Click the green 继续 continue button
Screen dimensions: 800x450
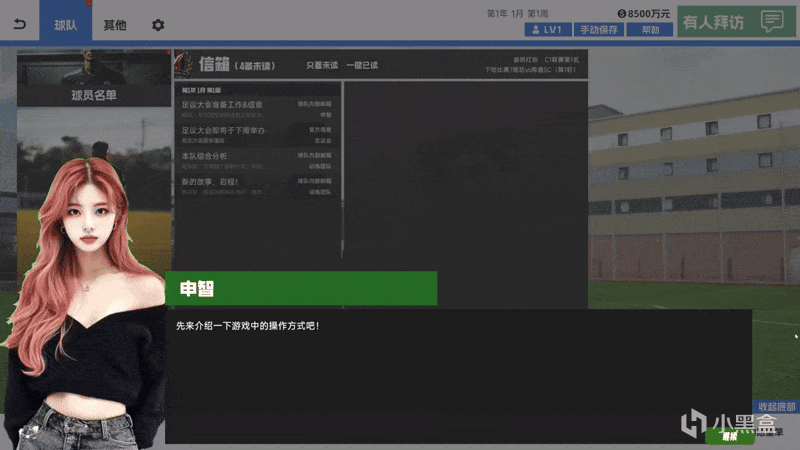(x=730, y=436)
